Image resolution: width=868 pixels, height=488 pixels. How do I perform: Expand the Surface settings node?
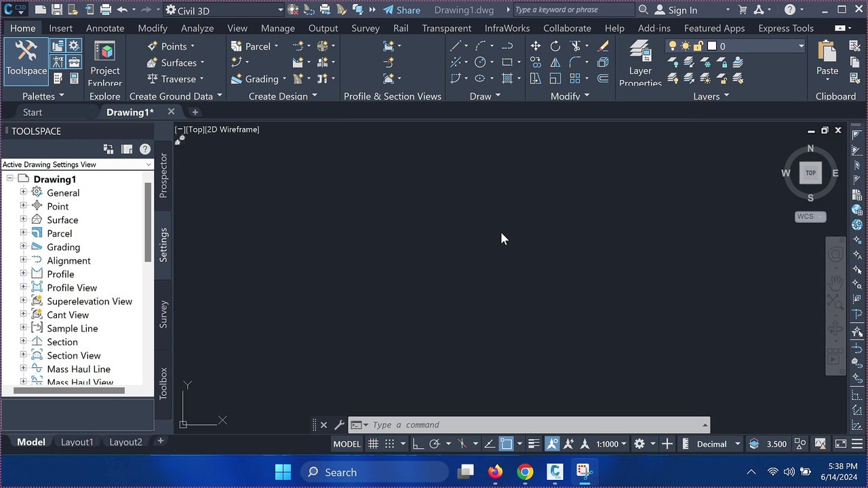[23, 219]
